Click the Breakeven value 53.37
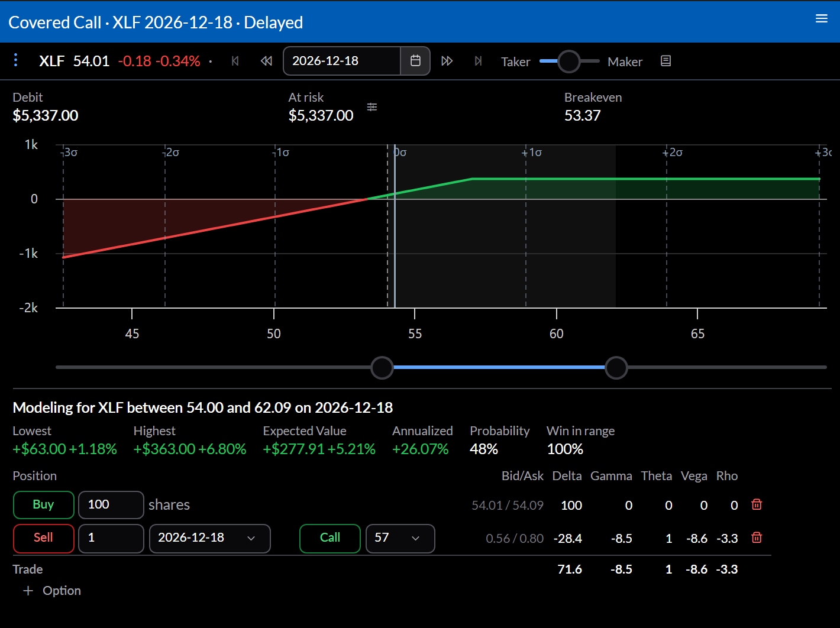840x628 pixels. coord(583,115)
